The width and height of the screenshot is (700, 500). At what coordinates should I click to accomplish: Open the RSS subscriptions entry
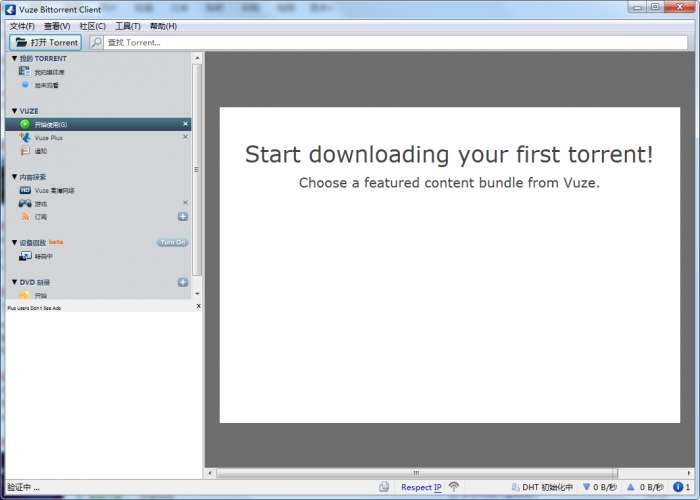[33, 217]
